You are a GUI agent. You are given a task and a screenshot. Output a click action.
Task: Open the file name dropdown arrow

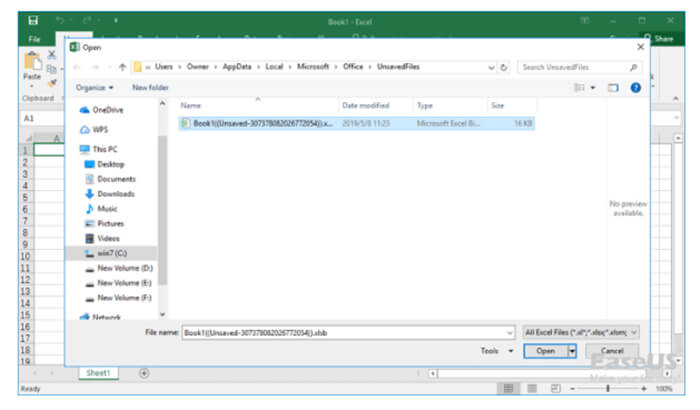(x=510, y=333)
